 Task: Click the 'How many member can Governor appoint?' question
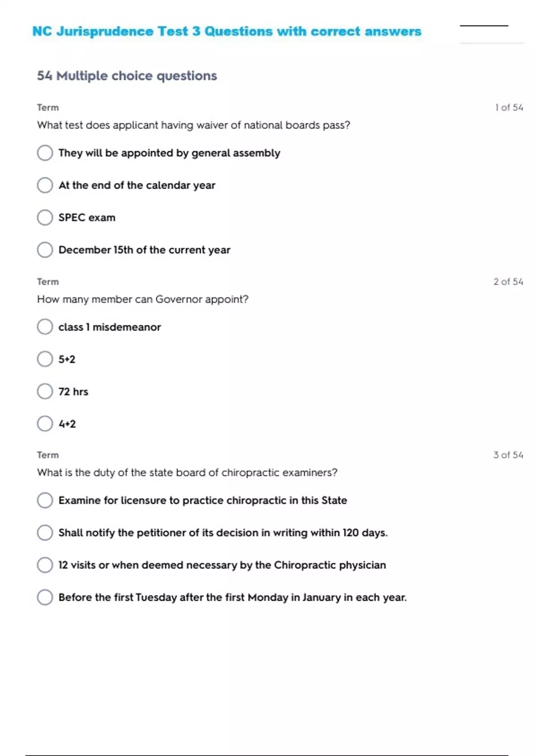143,299
